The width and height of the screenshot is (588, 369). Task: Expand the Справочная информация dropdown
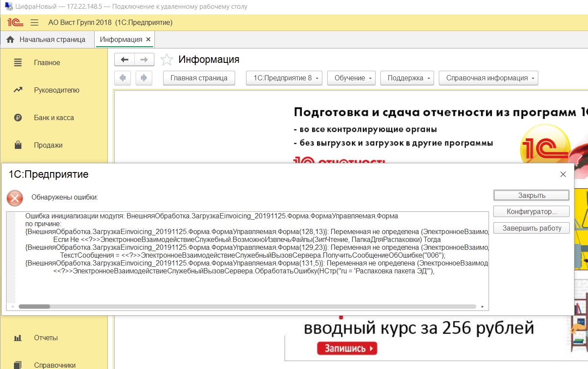[x=489, y=78]
